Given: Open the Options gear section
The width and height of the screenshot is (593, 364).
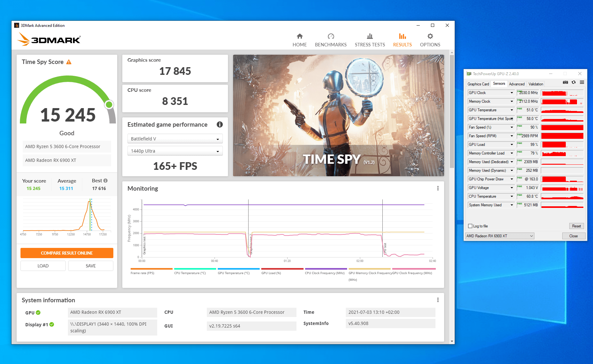Looking at the screenshot, I should click(430, 40).
